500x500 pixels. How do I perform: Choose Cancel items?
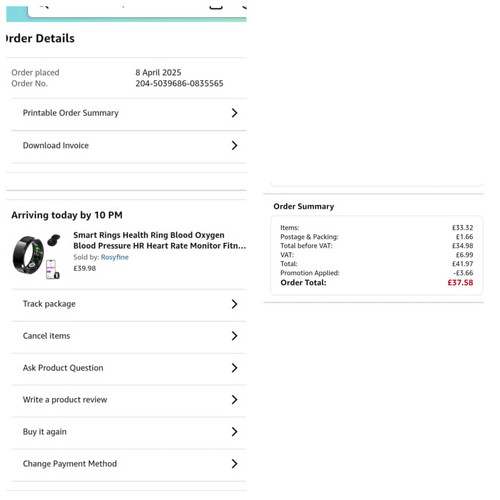[x=129, y=336]
